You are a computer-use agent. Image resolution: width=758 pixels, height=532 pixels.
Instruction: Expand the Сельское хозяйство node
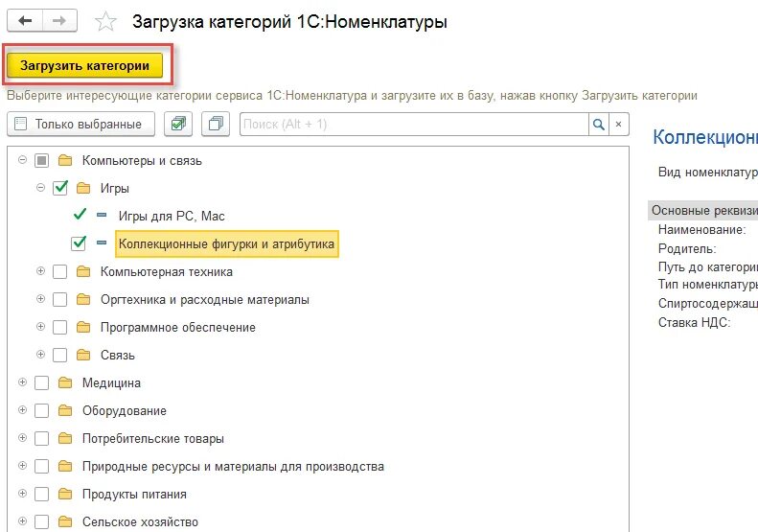point(22,521)
